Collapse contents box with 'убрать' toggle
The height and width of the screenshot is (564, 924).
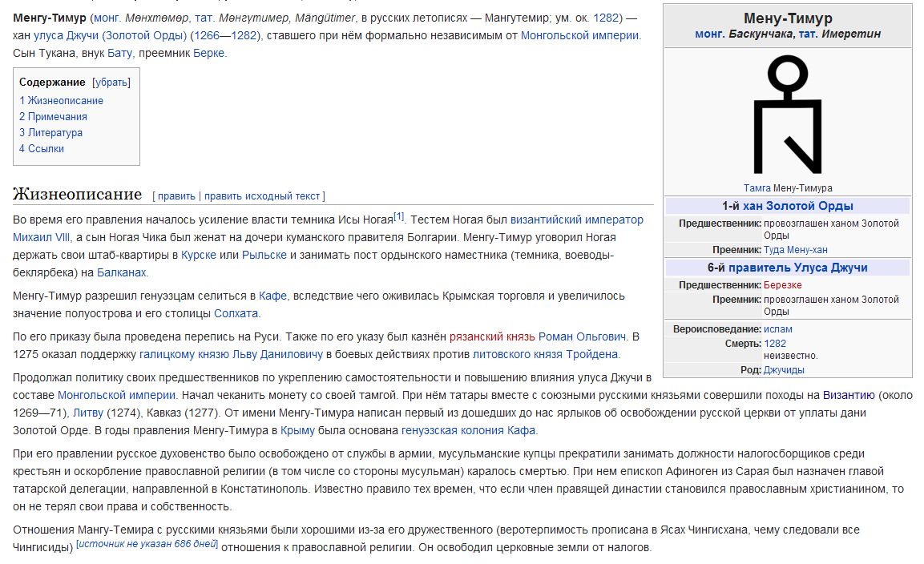tap(111, 83)
